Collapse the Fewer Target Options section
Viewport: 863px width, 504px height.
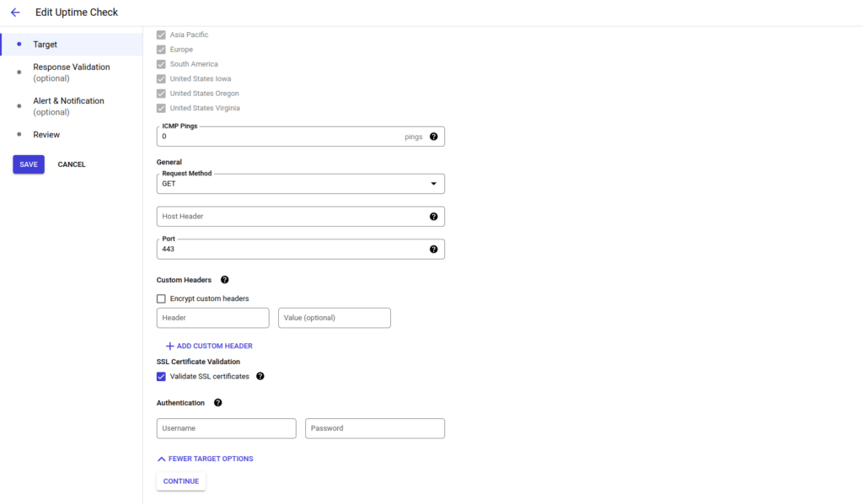205,458
